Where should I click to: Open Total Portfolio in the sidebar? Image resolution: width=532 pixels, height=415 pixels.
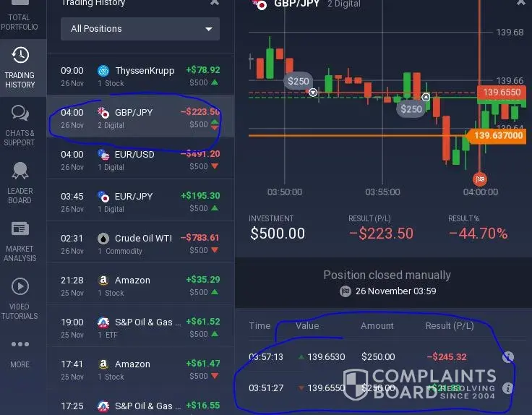click(20, 17)
